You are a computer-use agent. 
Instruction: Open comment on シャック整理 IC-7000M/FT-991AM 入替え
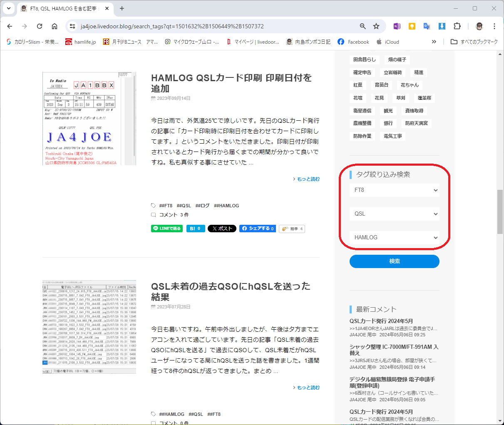(394, 350)
